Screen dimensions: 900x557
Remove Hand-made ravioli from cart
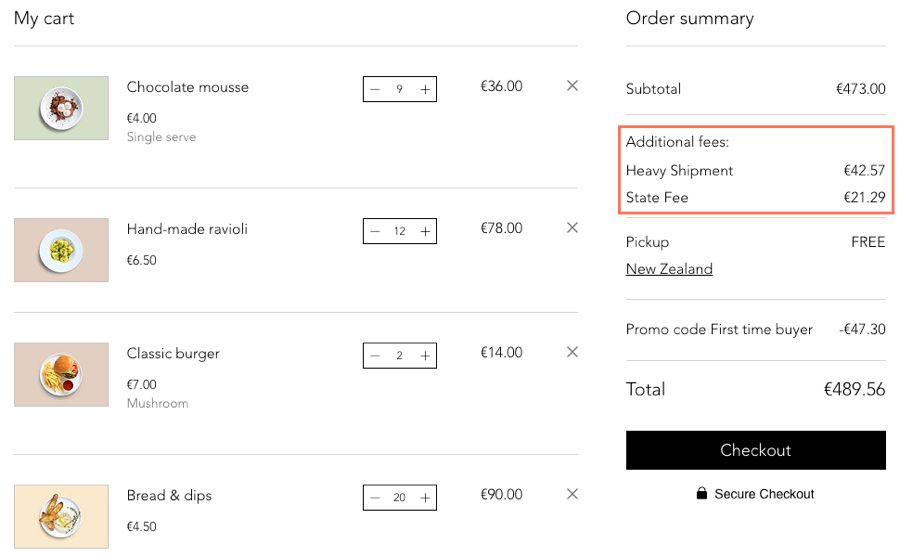coord(572,227)
